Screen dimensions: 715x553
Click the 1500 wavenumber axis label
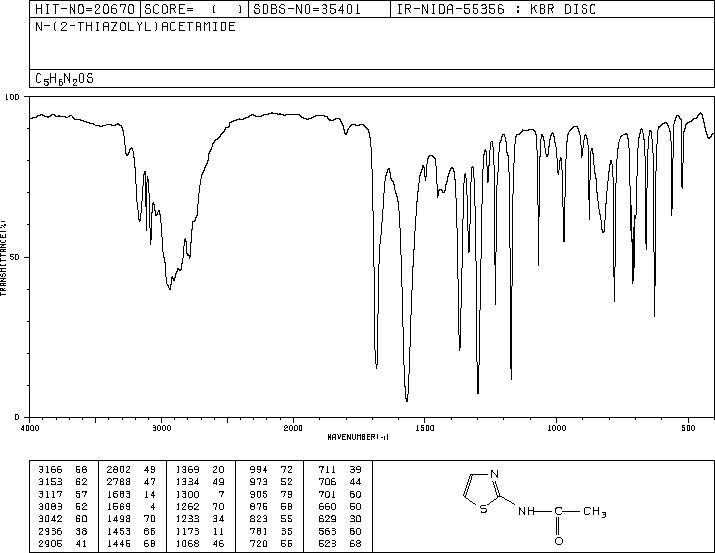point(425,428)
